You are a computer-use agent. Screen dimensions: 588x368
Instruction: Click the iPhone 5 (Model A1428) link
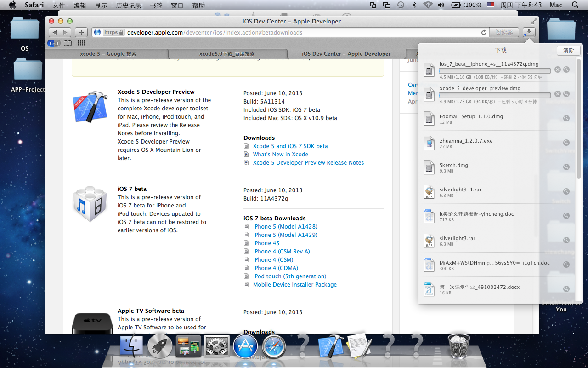[285, 227]
